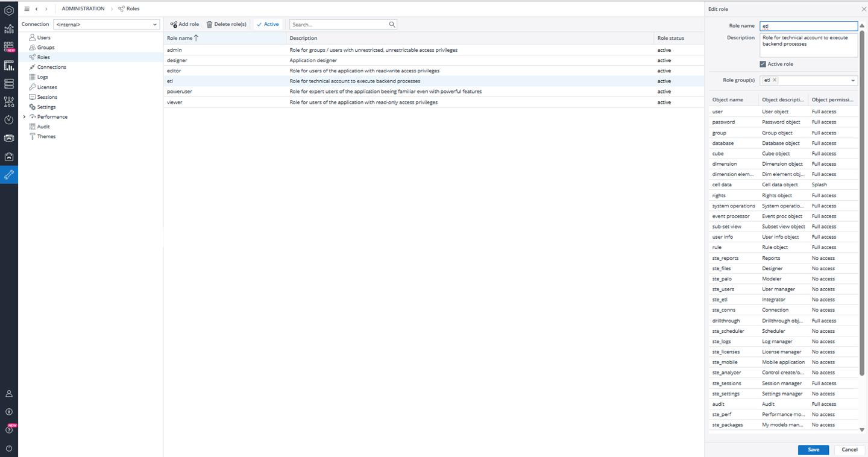Expand the Role group(s) dropdown
868x457 pixels.
click(x=853, y=81)
